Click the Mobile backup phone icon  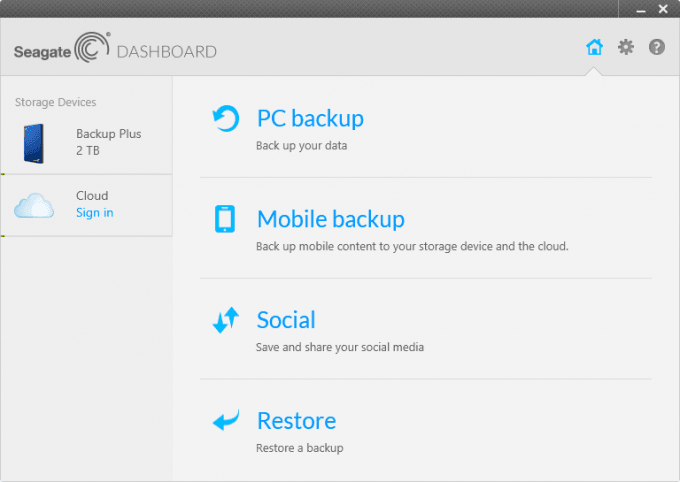pyautogui.click(x=226, y=219)
